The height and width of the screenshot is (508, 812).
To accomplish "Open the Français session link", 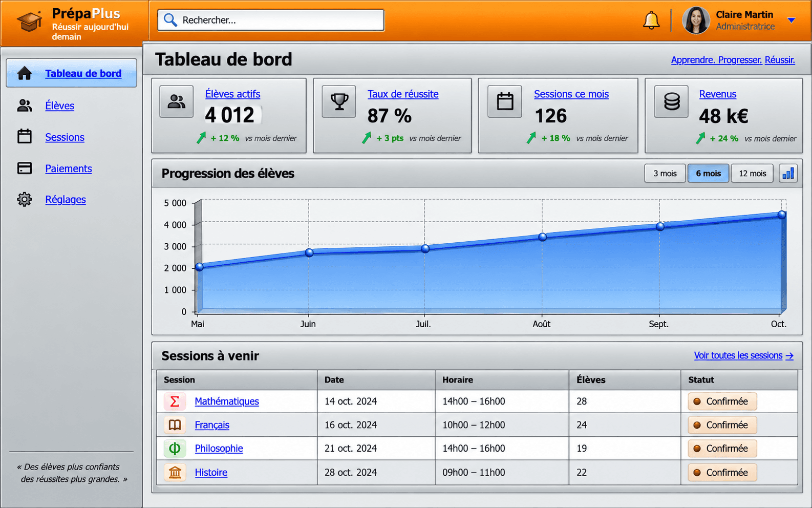I will click(212, 425).
